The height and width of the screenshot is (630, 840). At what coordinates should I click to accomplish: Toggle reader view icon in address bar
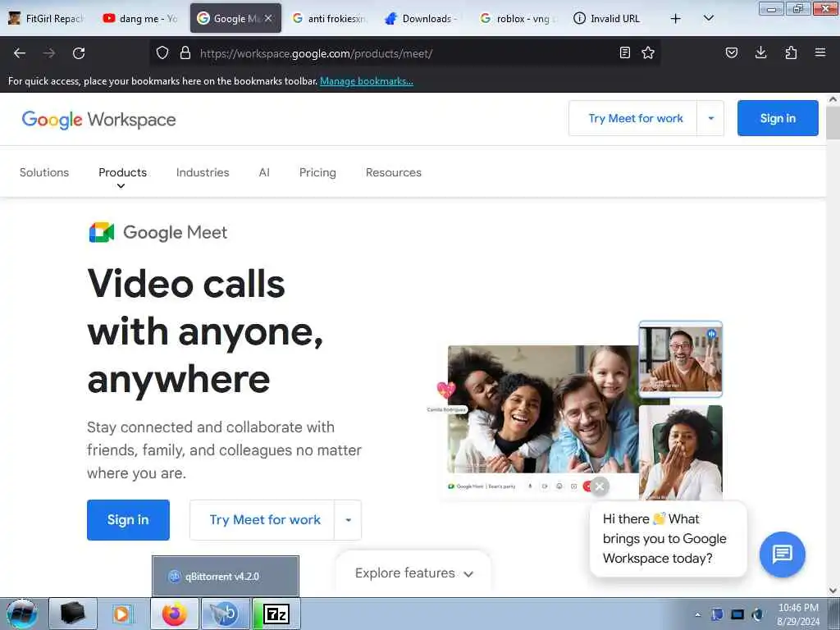click(624, 52)
